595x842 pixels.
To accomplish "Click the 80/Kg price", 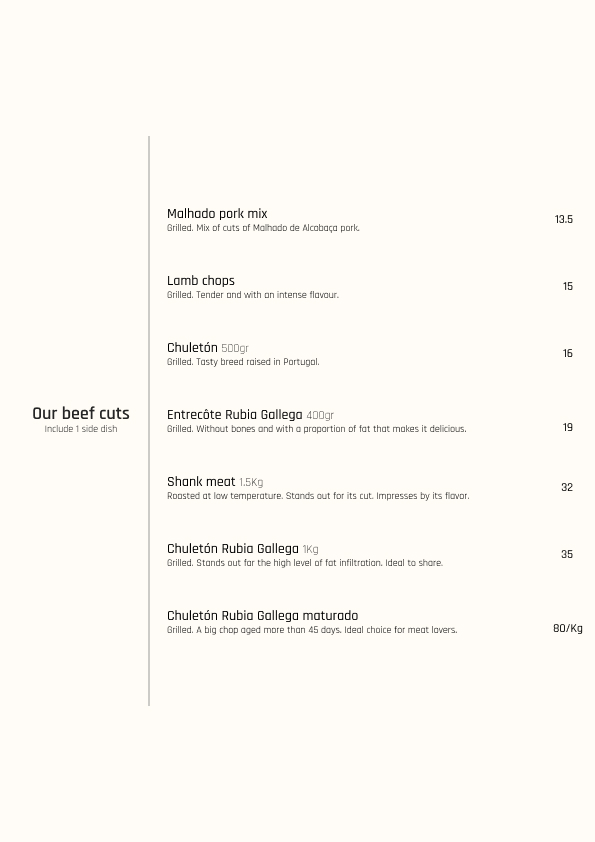I will point(568,628).
